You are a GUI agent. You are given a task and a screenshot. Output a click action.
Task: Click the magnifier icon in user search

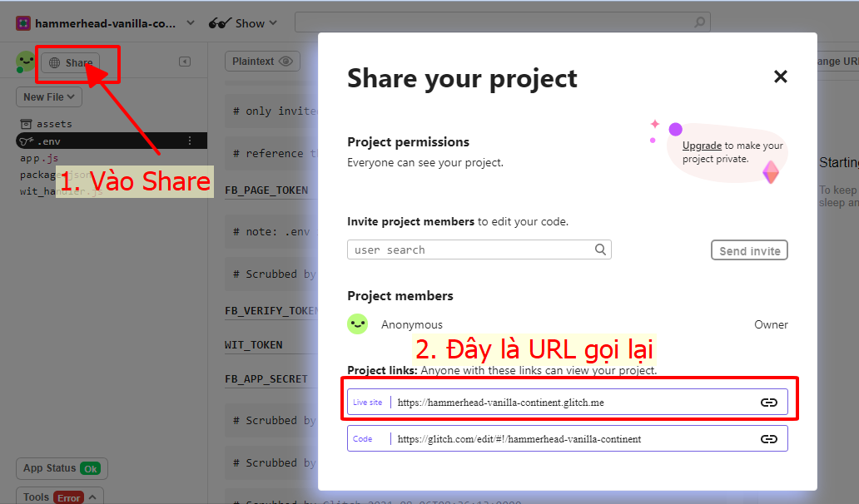[x=600, y=250]
